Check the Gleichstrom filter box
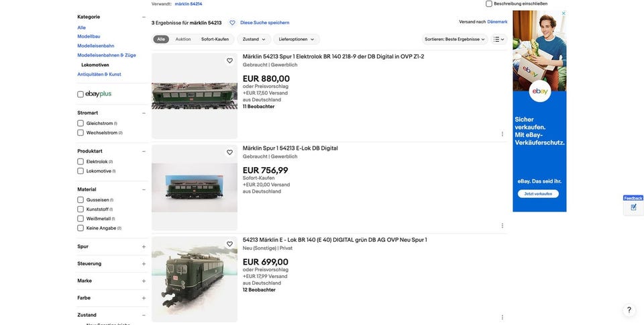 (80, 124)
